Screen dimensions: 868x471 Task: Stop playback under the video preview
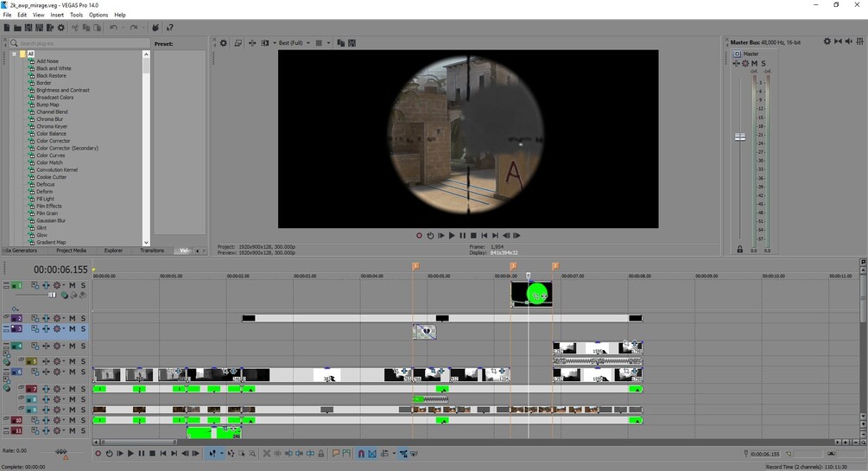click(x=473, y=235)
